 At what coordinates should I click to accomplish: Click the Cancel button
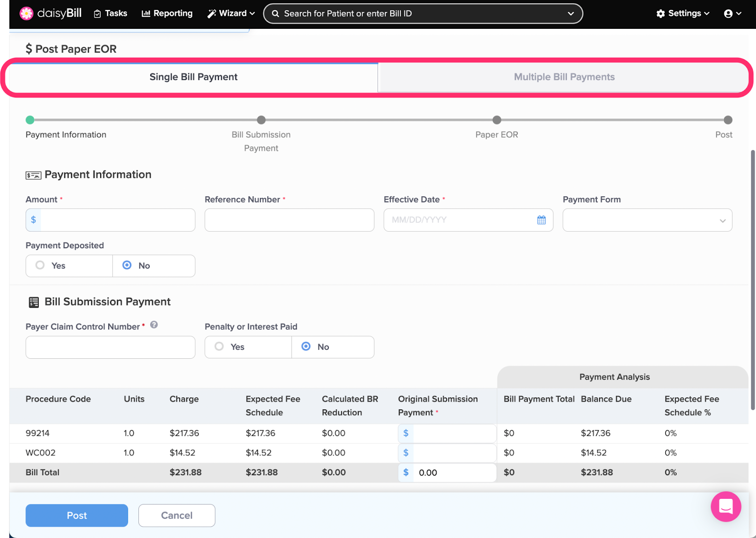point(177,515)
